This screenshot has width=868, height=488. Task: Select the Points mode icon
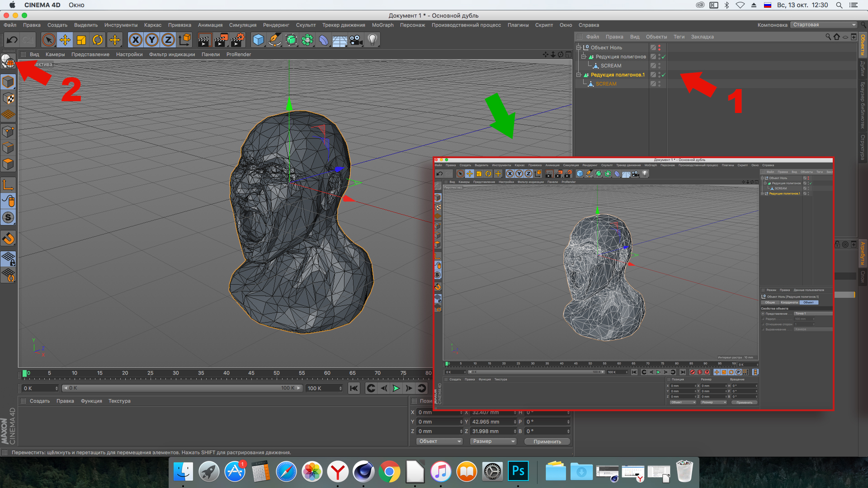(8, 131)
